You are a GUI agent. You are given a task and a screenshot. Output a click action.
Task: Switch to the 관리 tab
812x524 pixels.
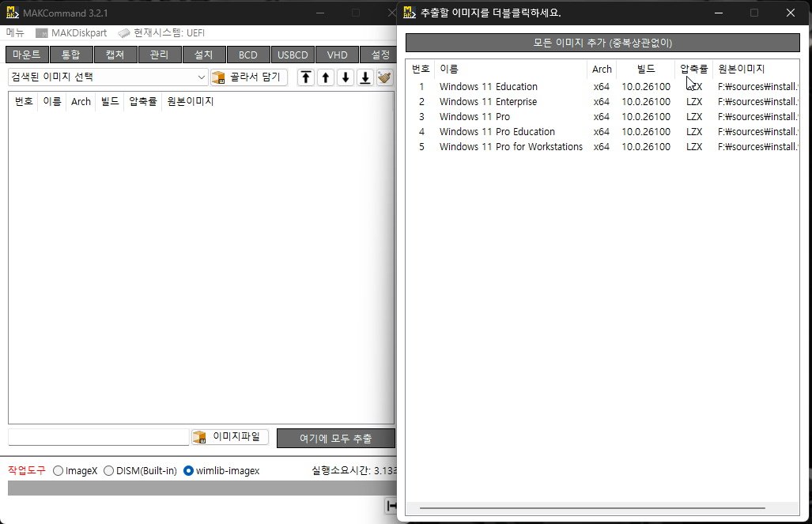(160, 55)
